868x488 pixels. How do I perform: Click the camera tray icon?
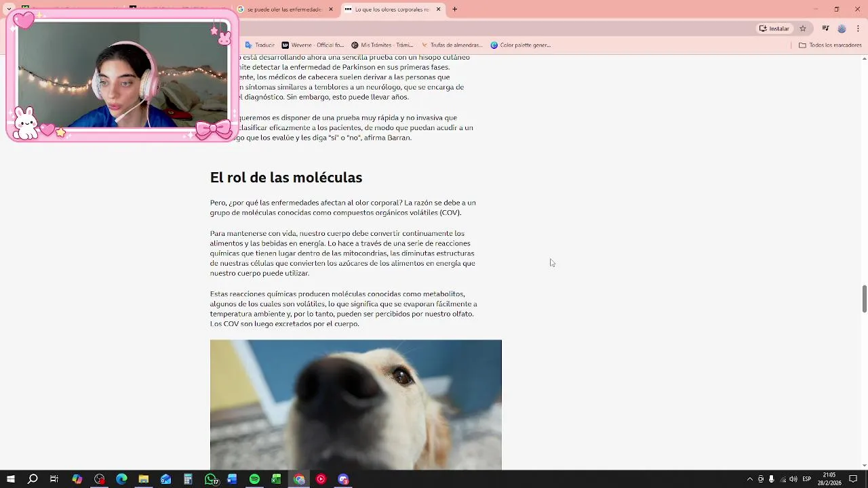pyautogui.click(x=760, y=479)
